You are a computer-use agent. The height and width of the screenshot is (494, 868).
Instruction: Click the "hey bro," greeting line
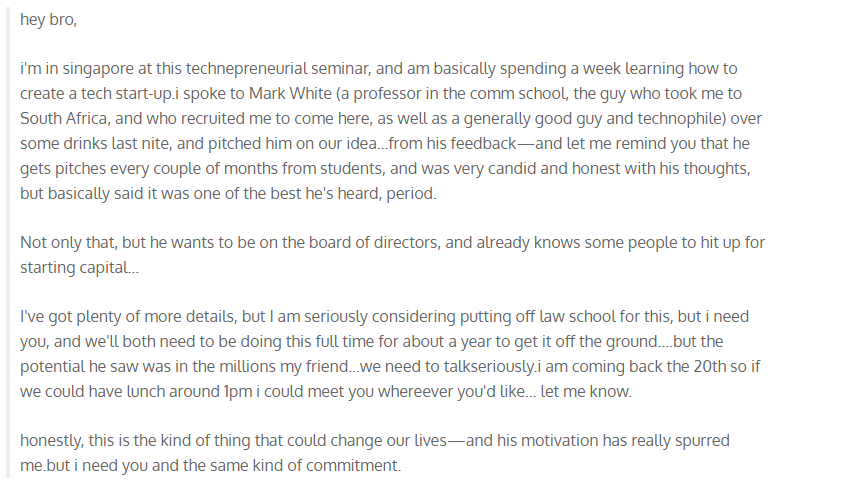coord(48,21)
